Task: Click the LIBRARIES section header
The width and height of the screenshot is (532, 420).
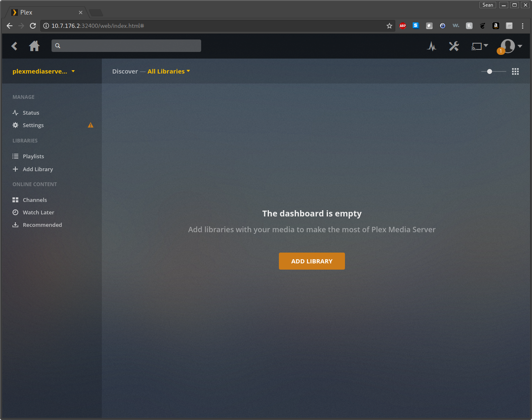Action: (x=25, y=141)
